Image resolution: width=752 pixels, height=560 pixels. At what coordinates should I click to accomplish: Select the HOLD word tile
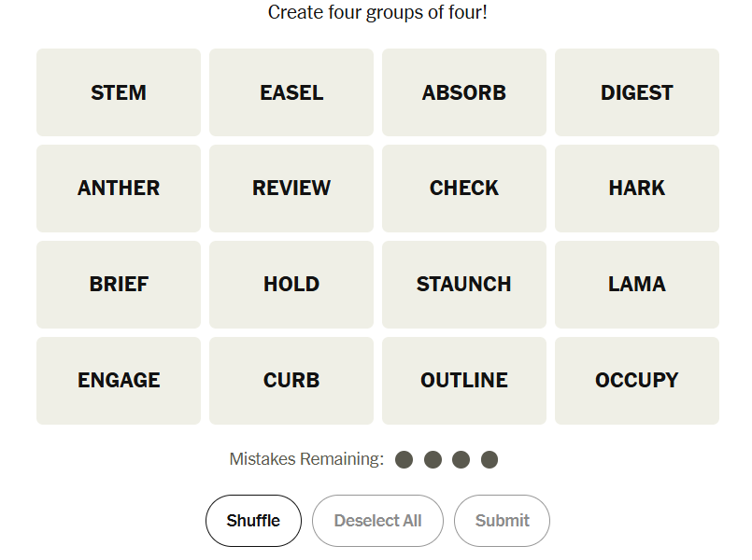[291, 285]
